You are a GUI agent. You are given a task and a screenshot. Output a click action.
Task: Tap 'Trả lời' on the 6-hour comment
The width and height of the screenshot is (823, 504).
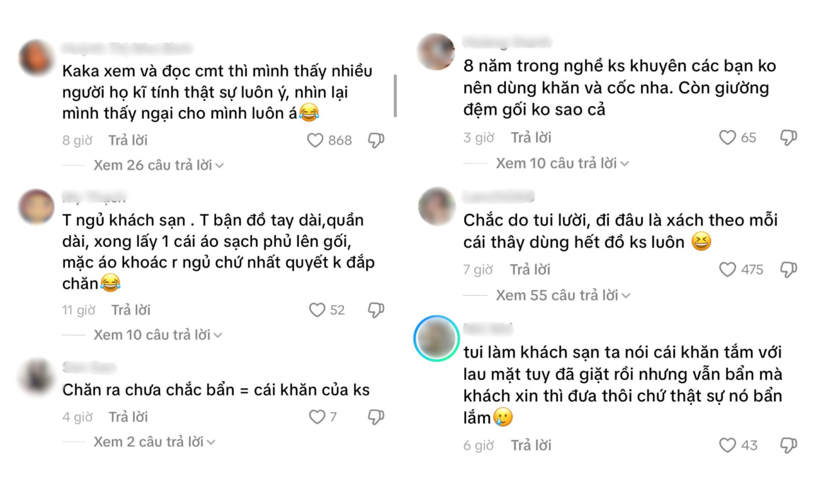(x=530, y=444)
